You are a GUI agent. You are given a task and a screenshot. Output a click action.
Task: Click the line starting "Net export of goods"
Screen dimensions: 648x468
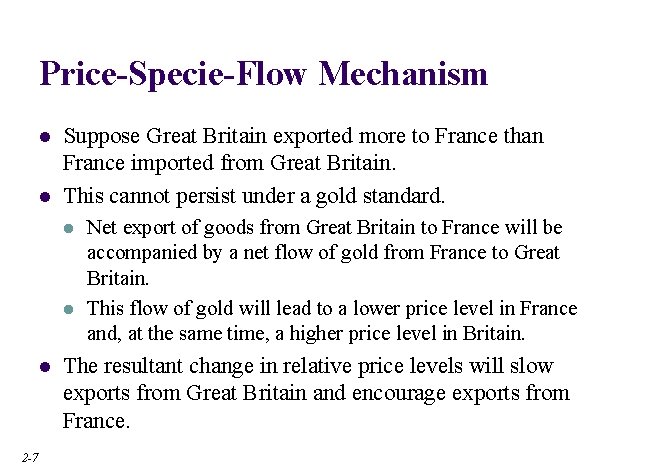pos(324,228)
